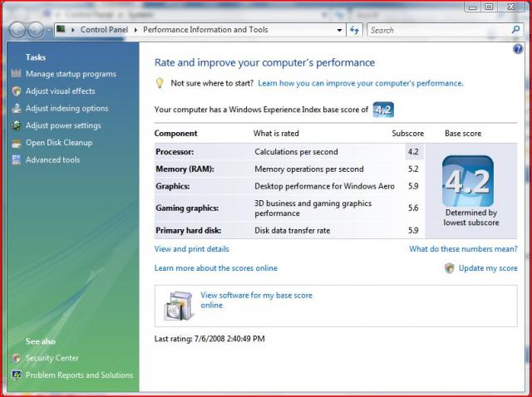Click the folder icon in address bar

61,29
